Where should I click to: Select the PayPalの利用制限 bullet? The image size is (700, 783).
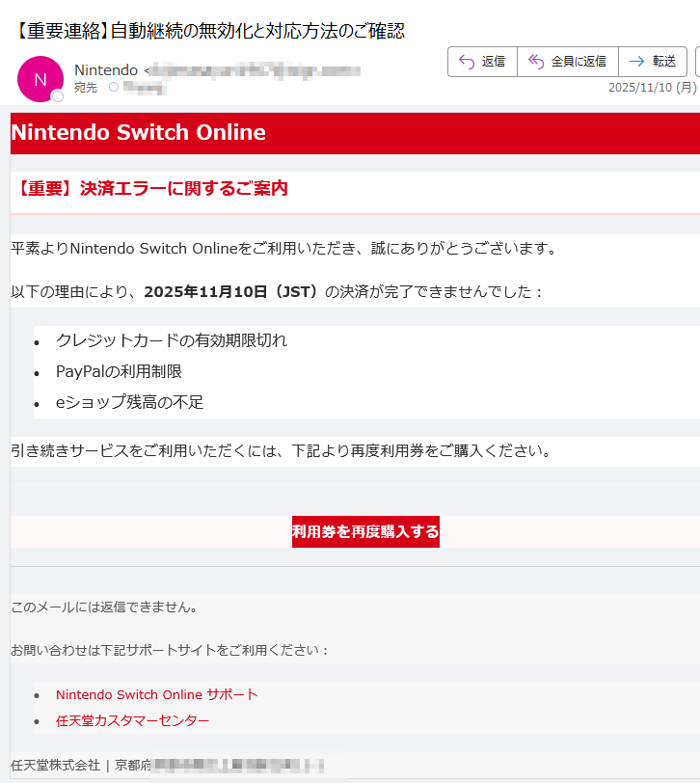coord(119,371)
